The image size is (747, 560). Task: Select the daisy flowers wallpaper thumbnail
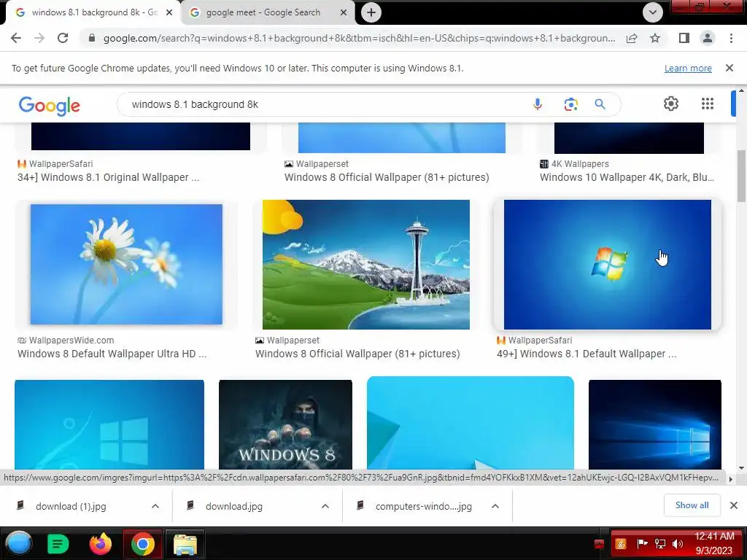[x=126, y=264]
